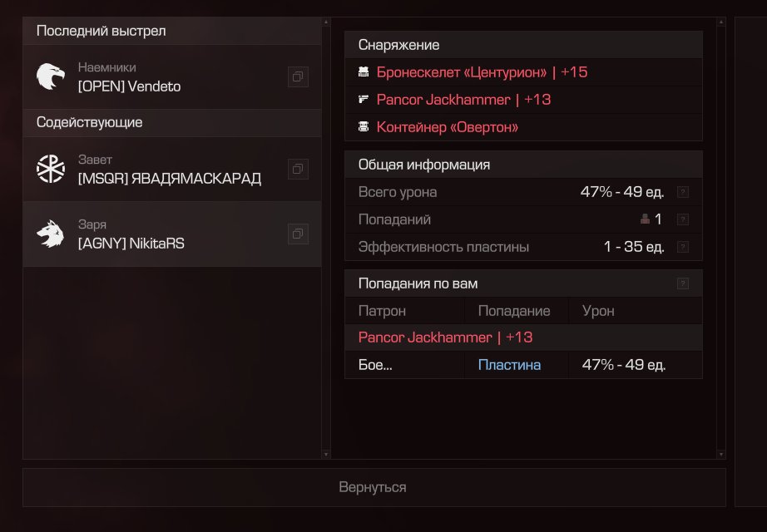The height and width of the screenshot is (532, 767).
Task: Open the Контейнер «Овертон» equipment link
Action: [x=447, y=127]
